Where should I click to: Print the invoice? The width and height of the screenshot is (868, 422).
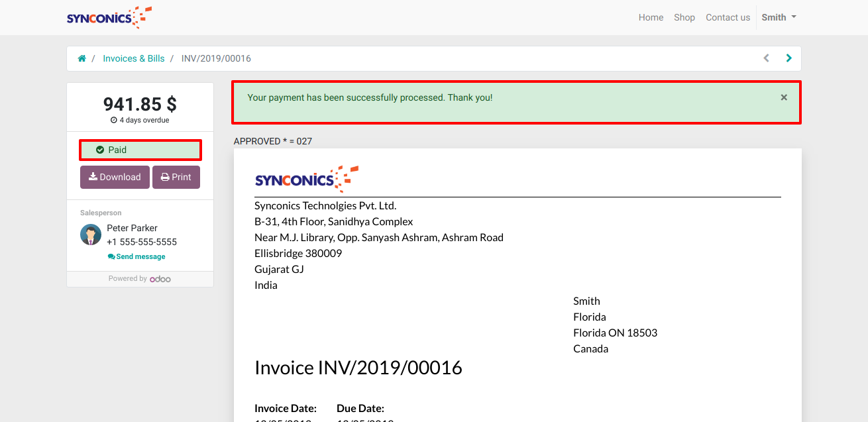[x=176, y=177]
